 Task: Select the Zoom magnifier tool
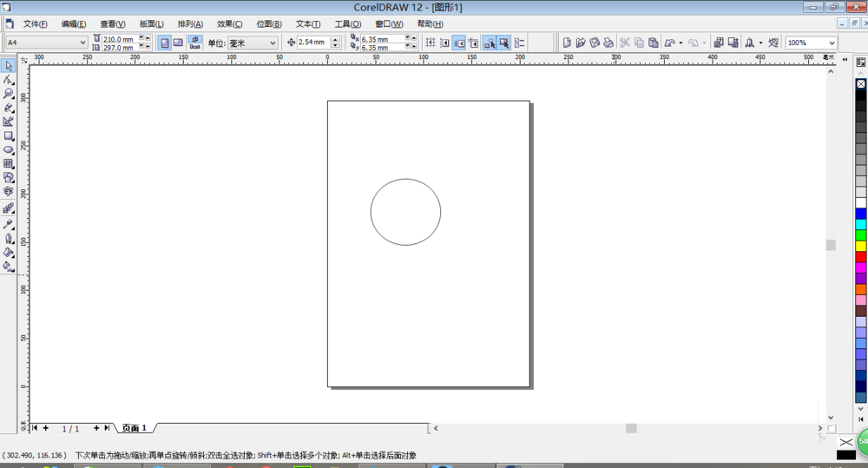click(x=9, y=94)
